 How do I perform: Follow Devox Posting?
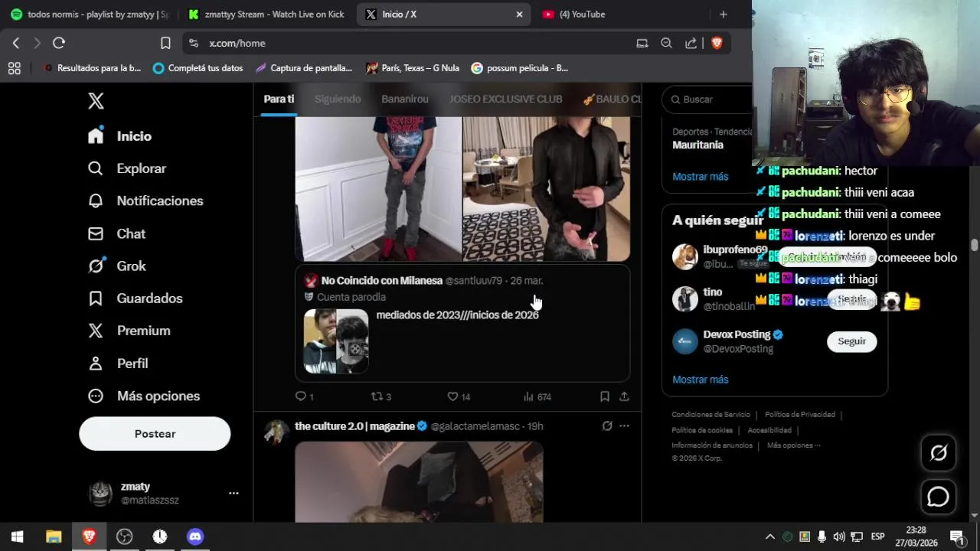click(x=851, y=341)
